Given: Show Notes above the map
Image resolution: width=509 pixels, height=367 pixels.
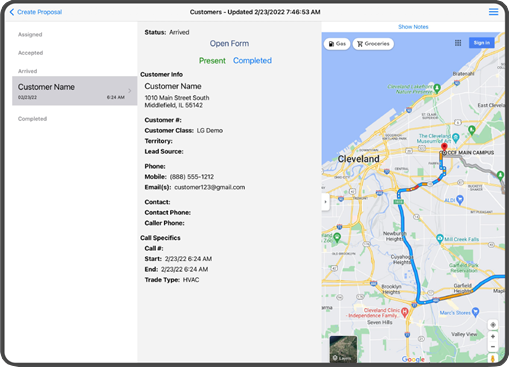Looking at the screenshot, I should (413, 27).
